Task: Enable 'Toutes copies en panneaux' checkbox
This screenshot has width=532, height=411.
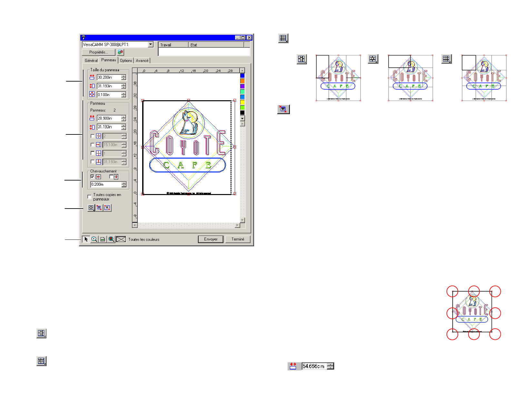Action: point(90,197)
